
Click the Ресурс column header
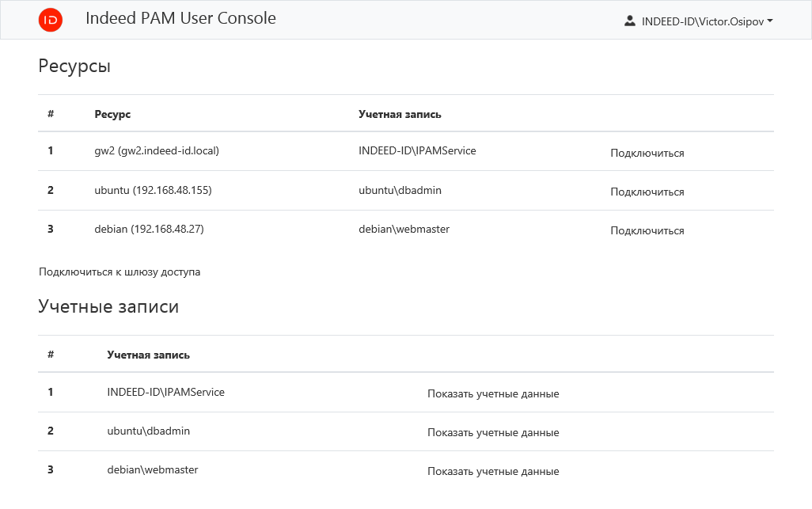click(112, 114)
